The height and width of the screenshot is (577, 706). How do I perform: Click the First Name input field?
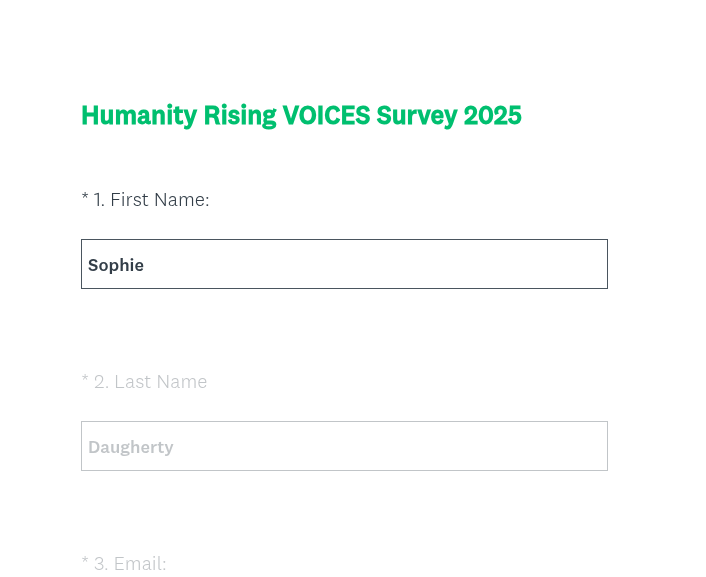click(344, 264)
